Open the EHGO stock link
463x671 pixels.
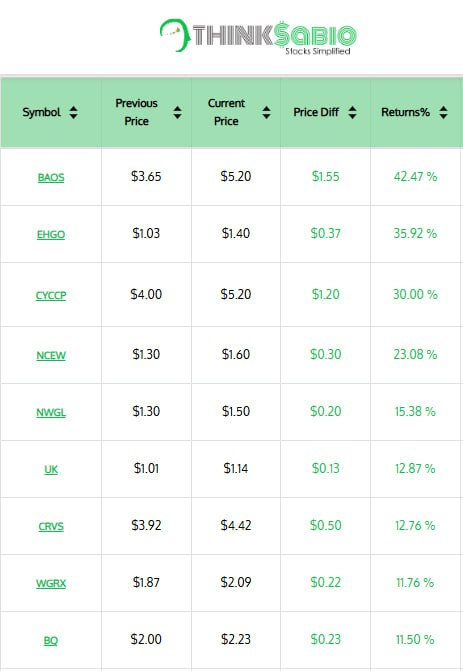[51, 234]
